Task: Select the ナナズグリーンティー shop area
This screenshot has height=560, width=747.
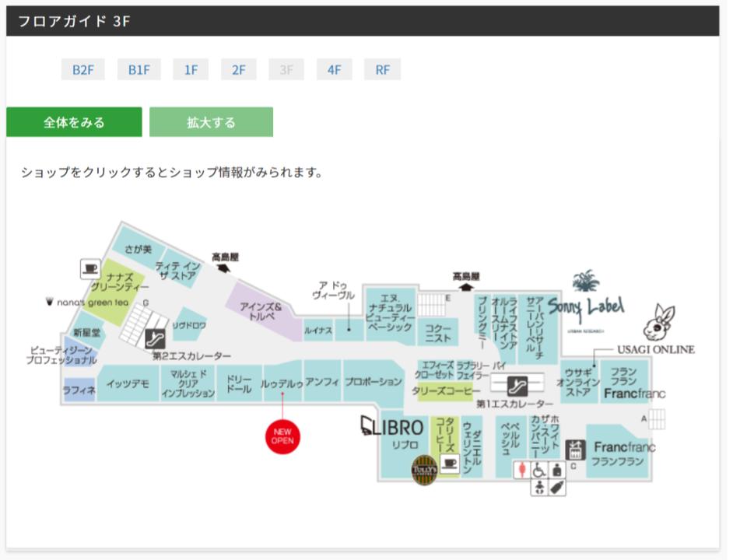Action: pos(116,290)
